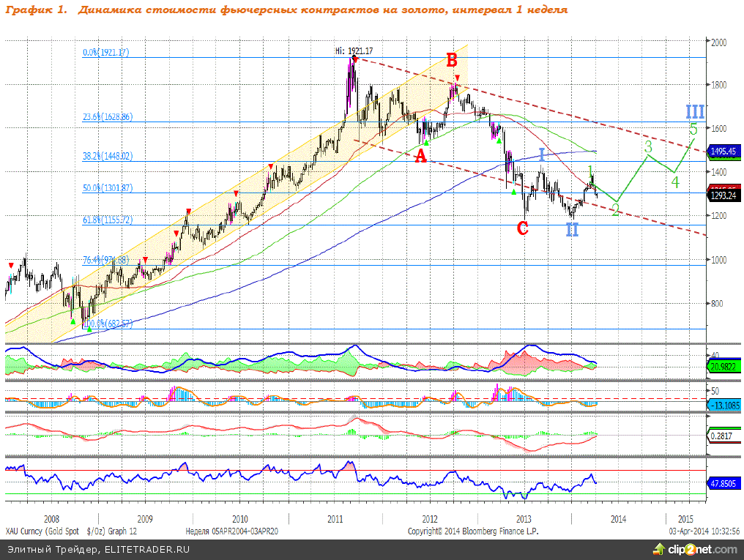Select the 38.2% (1448.02) Fibonacci level label
The height and width of the screenshot is (560, 744).
pos(107,156)
